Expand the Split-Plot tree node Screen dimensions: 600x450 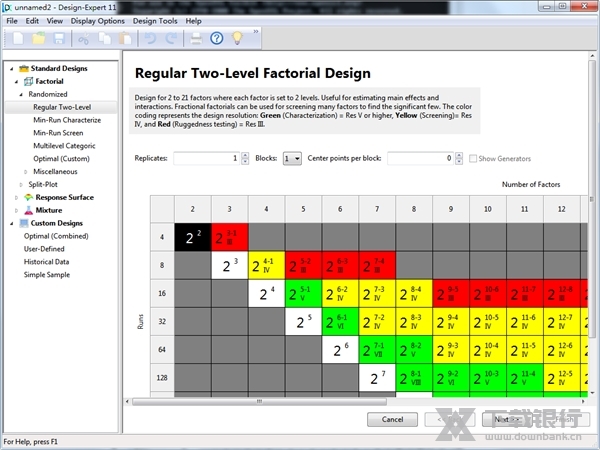[21, 185]
